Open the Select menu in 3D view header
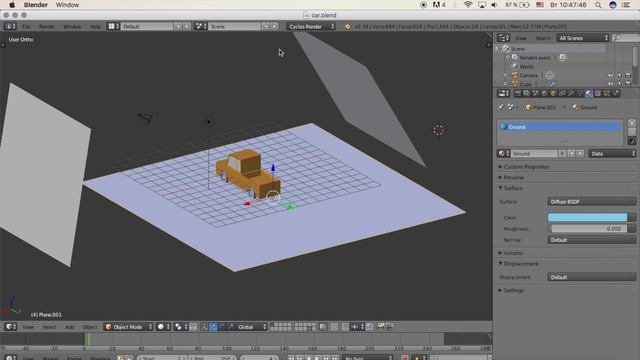 (49, 327)
